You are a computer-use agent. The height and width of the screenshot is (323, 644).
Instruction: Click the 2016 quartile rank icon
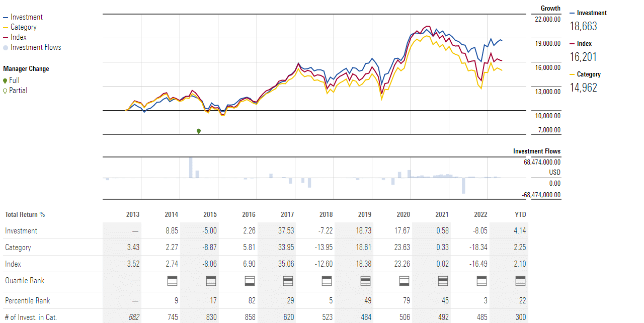tap(249, 281)
